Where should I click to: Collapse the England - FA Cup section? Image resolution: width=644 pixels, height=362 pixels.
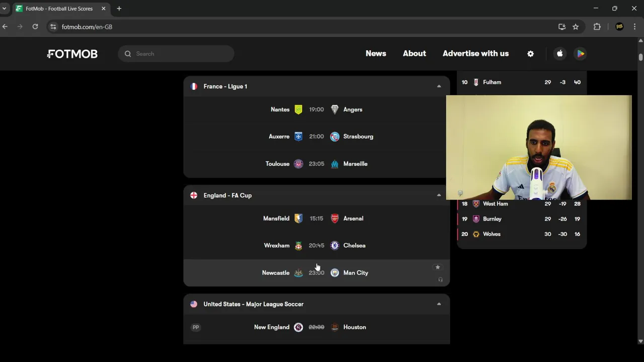coord(439,196)
